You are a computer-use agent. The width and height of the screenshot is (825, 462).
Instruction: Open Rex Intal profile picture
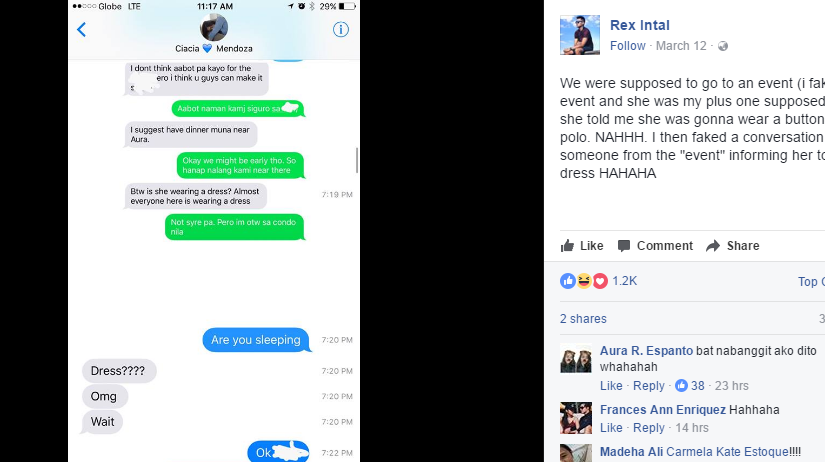pos(580,35)
